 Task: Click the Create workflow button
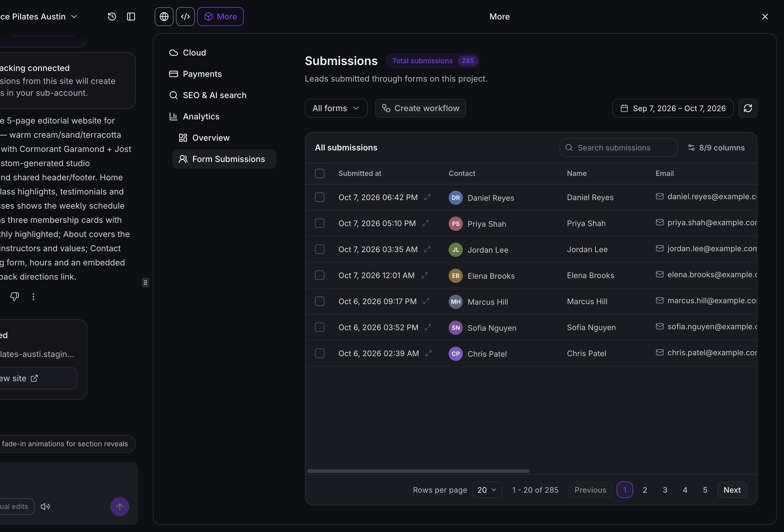click(420, 108)
